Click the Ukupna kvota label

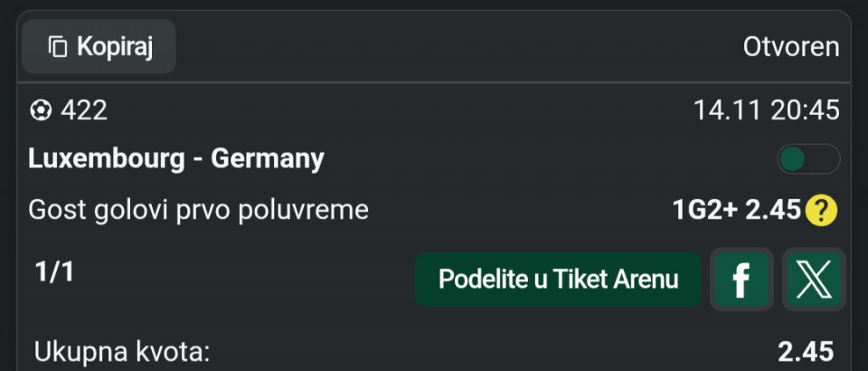pyautogui.click(x=122, y=352)
